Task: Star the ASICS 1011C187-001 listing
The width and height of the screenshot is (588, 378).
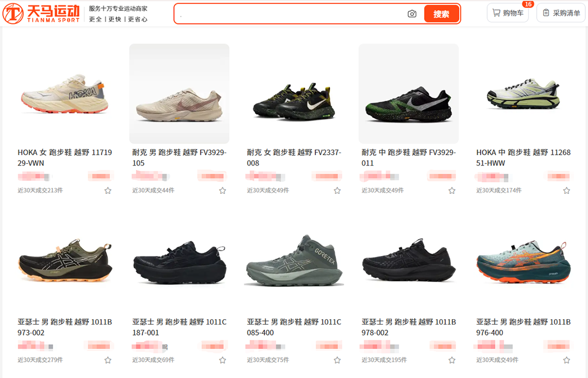Action: pos(223,360)
